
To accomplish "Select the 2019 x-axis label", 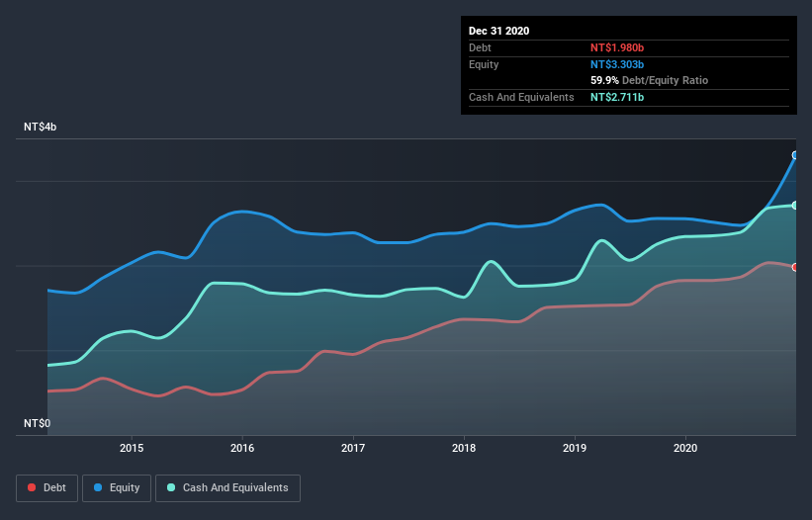I will coord(575,448).
